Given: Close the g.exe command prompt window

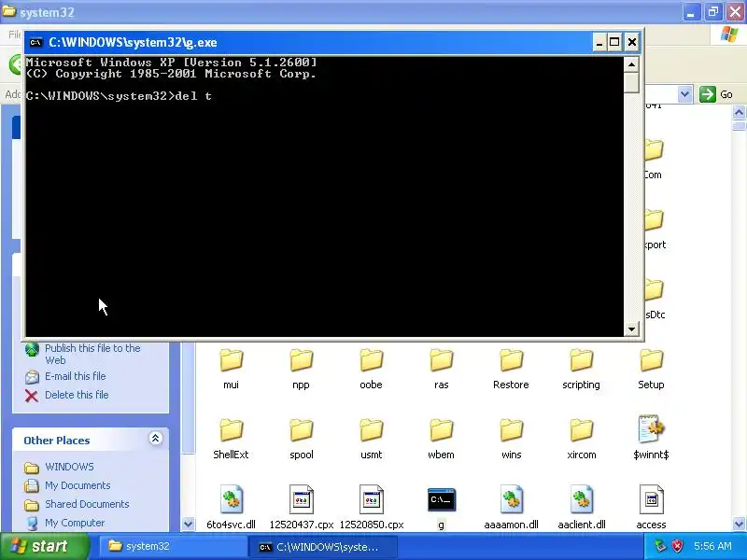Looking at the screenshot, I should pyautogui.click(x=632, y=42).
